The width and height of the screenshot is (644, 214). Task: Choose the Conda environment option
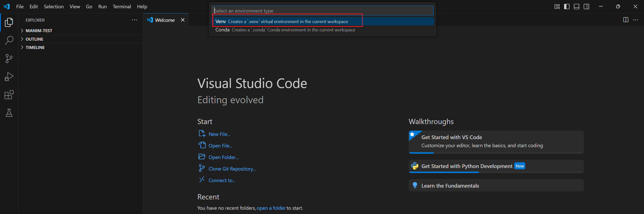click(323, 30)
